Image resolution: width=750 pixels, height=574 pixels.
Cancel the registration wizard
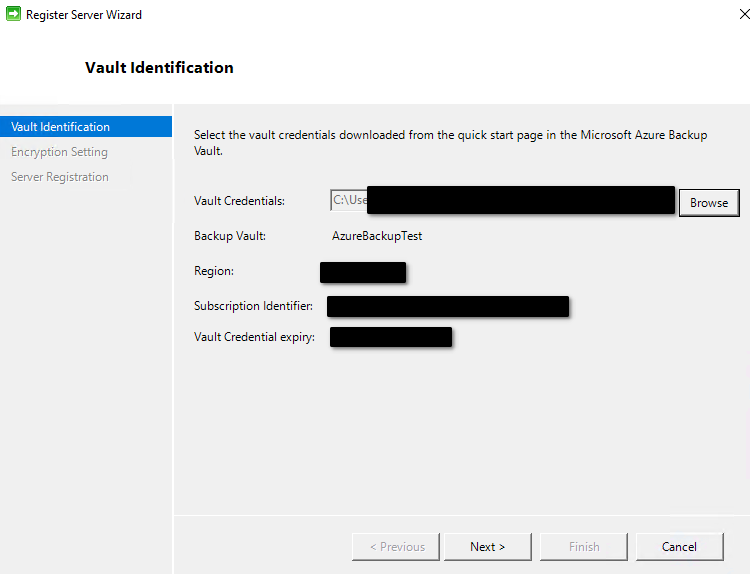coord(679,547)
